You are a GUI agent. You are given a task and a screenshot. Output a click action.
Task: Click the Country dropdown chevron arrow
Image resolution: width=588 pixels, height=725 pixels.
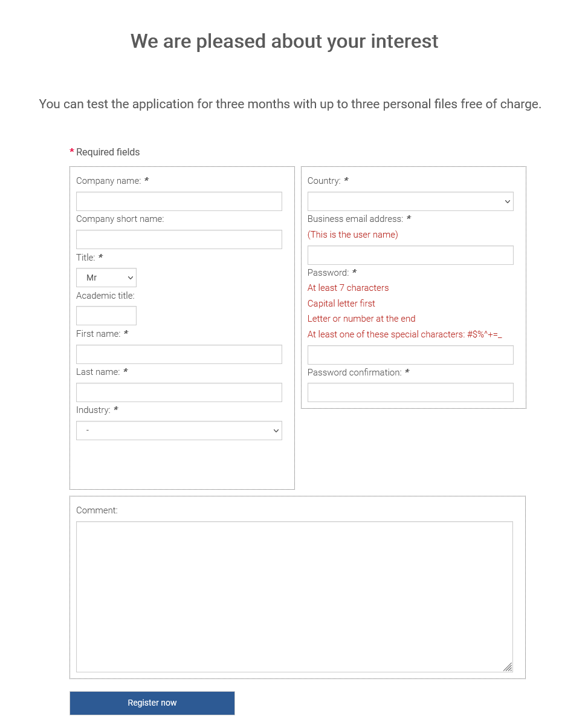(508, 201)
